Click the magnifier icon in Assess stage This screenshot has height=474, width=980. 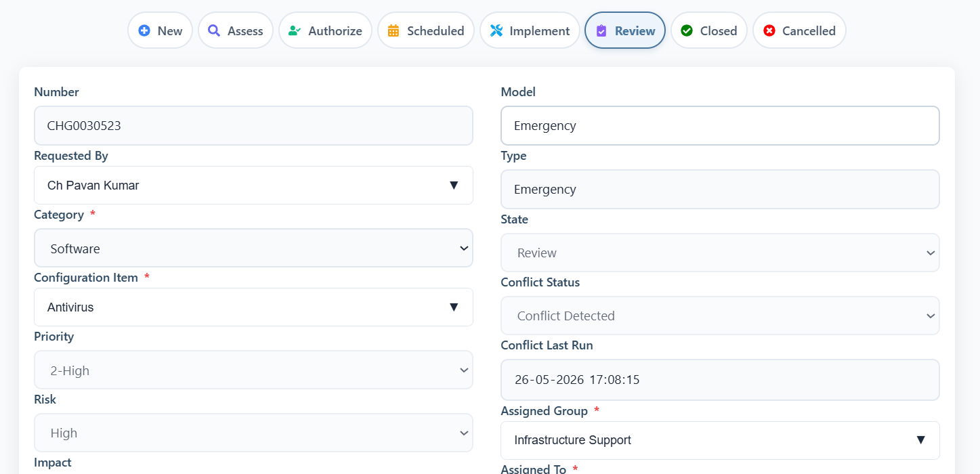tap(214, 30)
